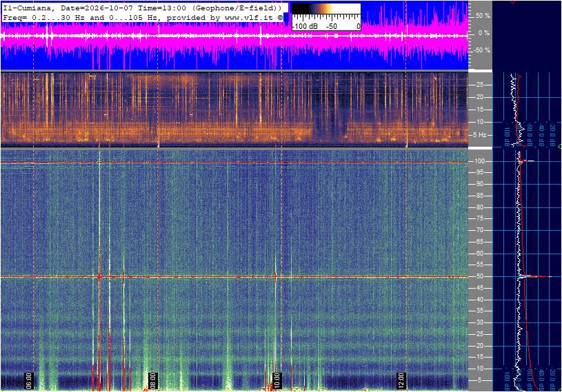Click the "0 %" amplitude axis label
Viewport: 562px width, 392px height.
(484, 33)
